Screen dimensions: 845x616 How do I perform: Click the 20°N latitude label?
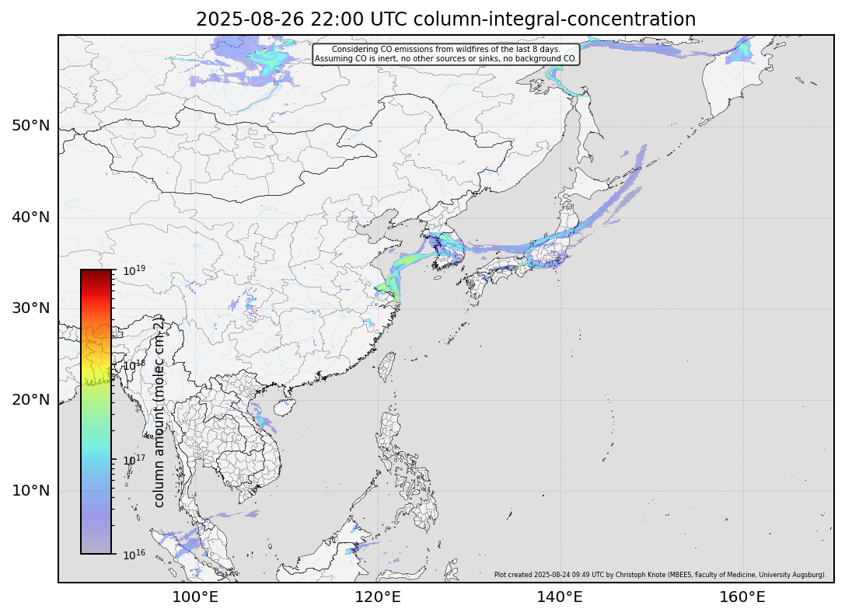coord(31,399)
